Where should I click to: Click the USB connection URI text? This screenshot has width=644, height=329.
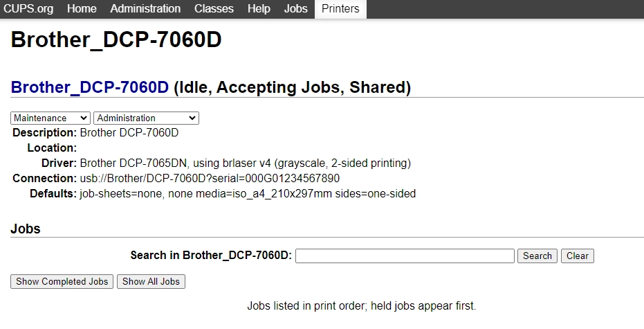pyautogui.click(x=210, y=179)
